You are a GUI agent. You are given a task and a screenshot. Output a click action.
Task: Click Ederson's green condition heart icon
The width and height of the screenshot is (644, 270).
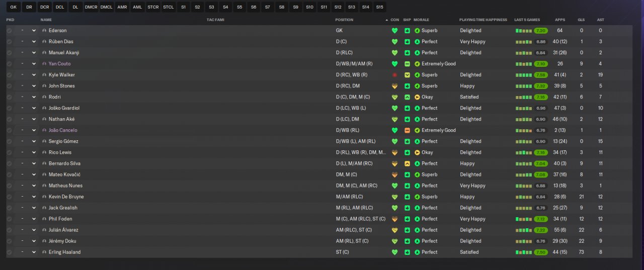click(x=394, y=31)
